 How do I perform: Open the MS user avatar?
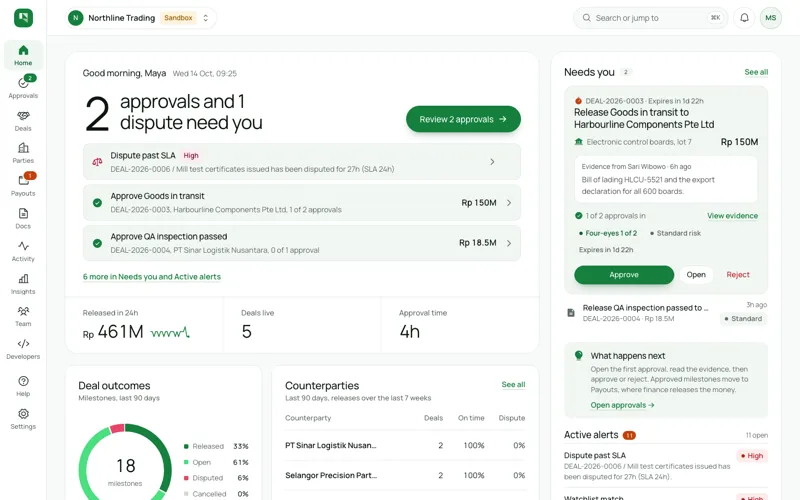tap(770, 18)
